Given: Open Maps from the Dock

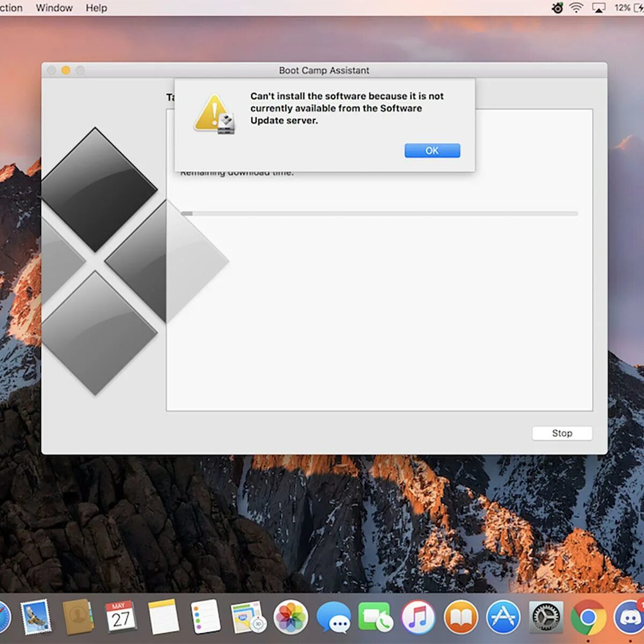Looking at the screenshot, I should [248, 617].
